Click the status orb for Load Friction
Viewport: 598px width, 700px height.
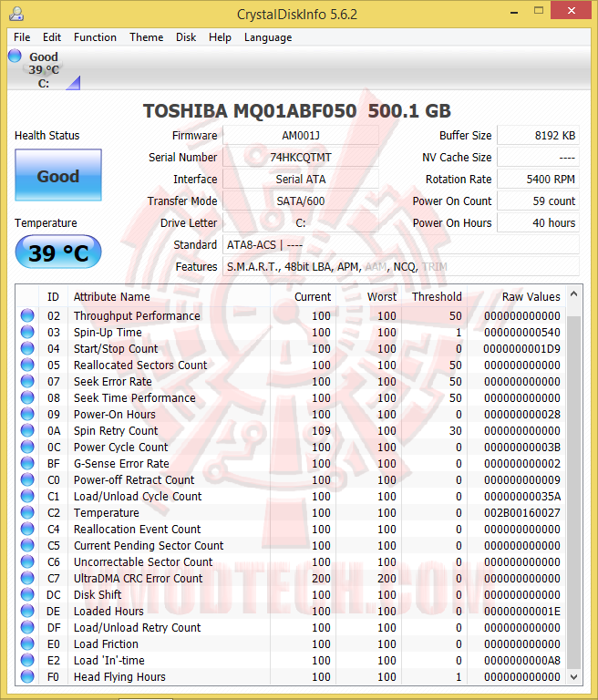27,643
